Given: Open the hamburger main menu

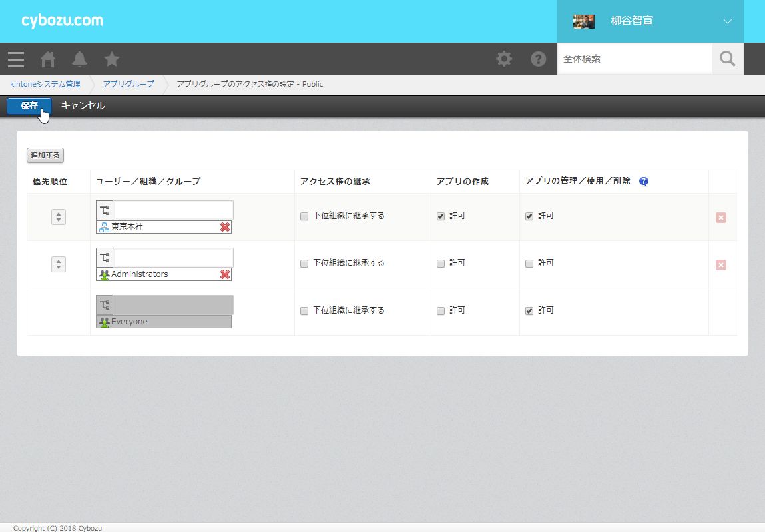Looking at the screenshot, I should point(16,59).
